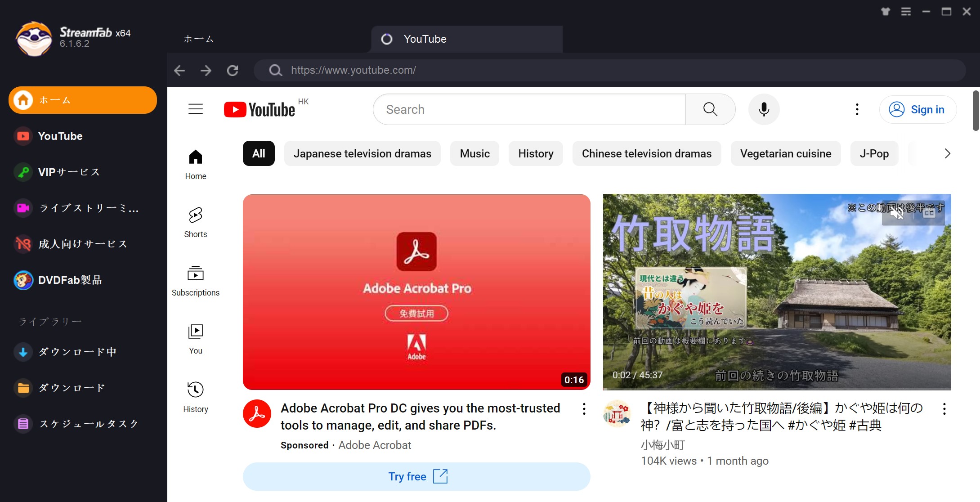Go forward in the browser
The image size is (980, 502).
(x=206, y=70)
